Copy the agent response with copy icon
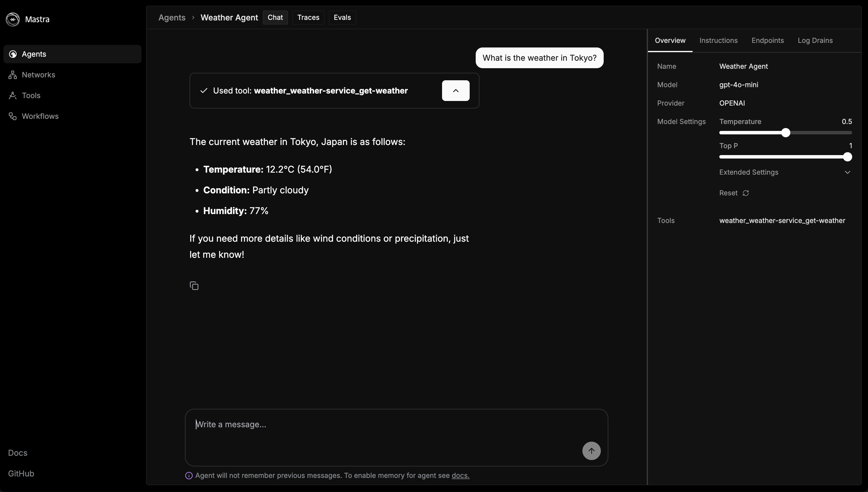The width and height of the screenshot is (868, 492). (x=194, y=286)
